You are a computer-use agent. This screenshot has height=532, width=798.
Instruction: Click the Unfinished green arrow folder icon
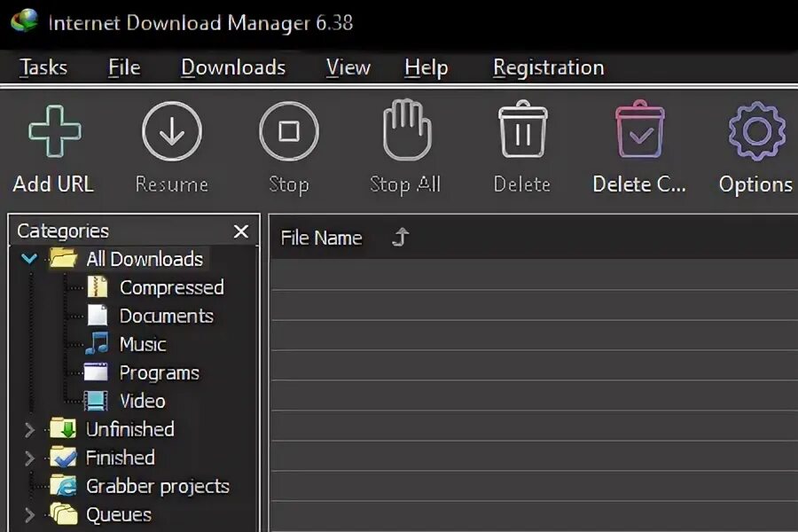pos(64,428)
